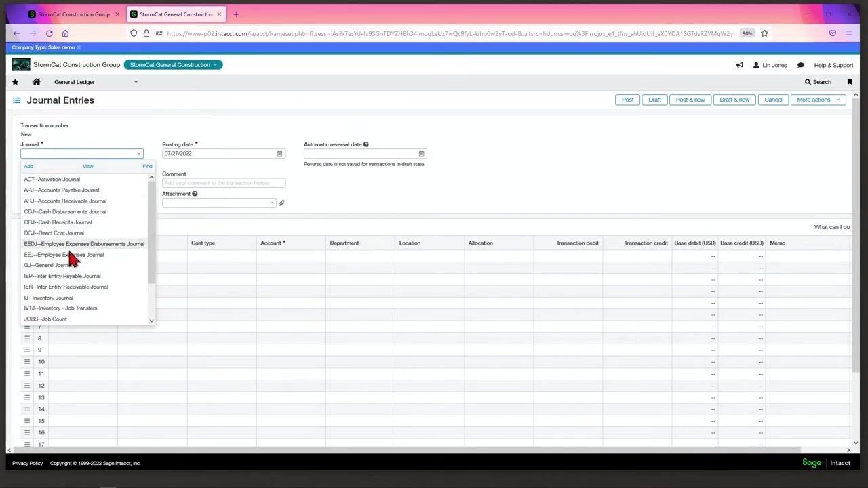
Task: Click the Firefox home icon
Action: (65, 33)
